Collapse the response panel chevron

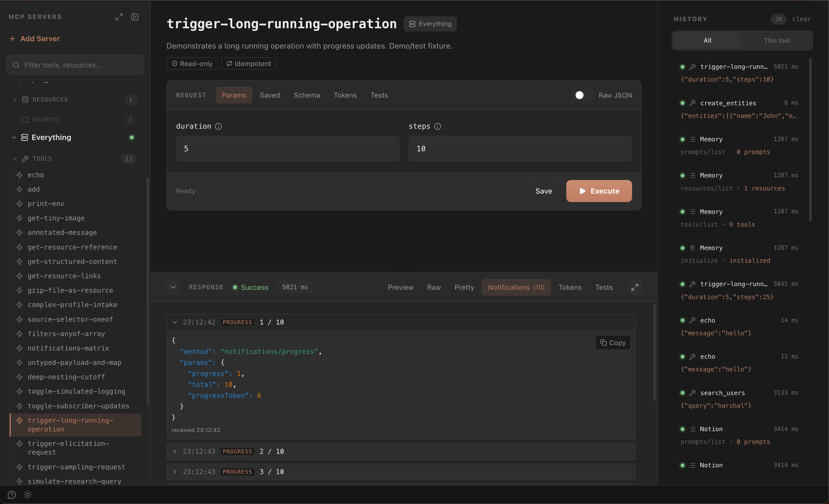pos(173,287)
